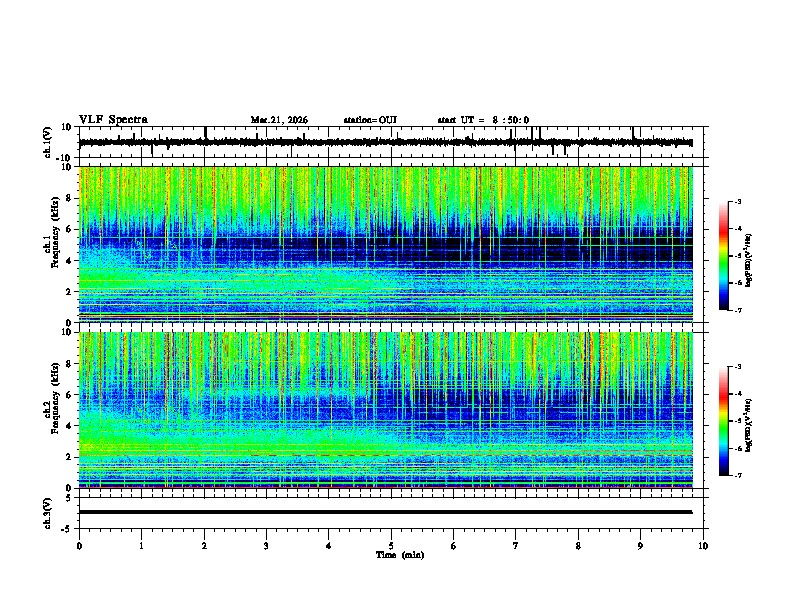Image resolution: width=792 pixels, height=612 pixels.
Task: Click the ch.1 colorbar log(PSD) label
Action: pyautogui.click(x=749, y=260)
